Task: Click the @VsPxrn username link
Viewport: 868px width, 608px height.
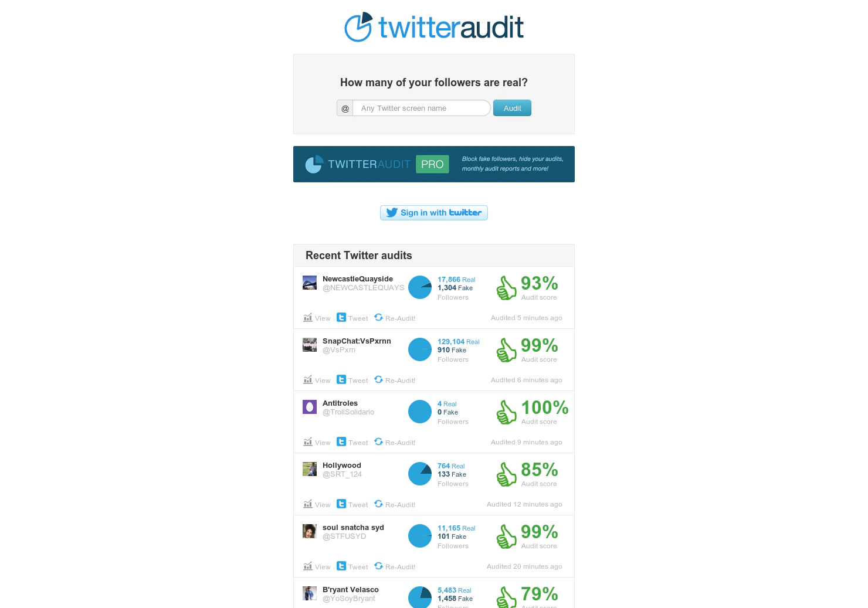Action: 339,349
